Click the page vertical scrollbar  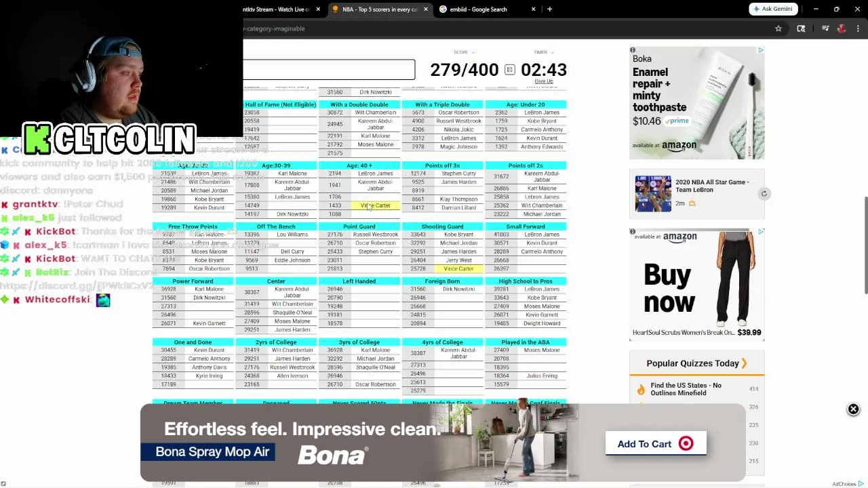[865, 246]
